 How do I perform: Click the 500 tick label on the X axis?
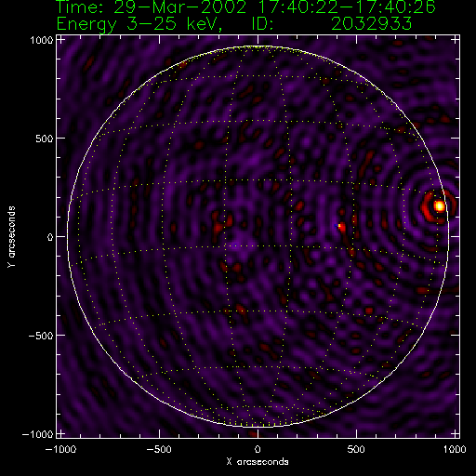click(x=356, y=449)
